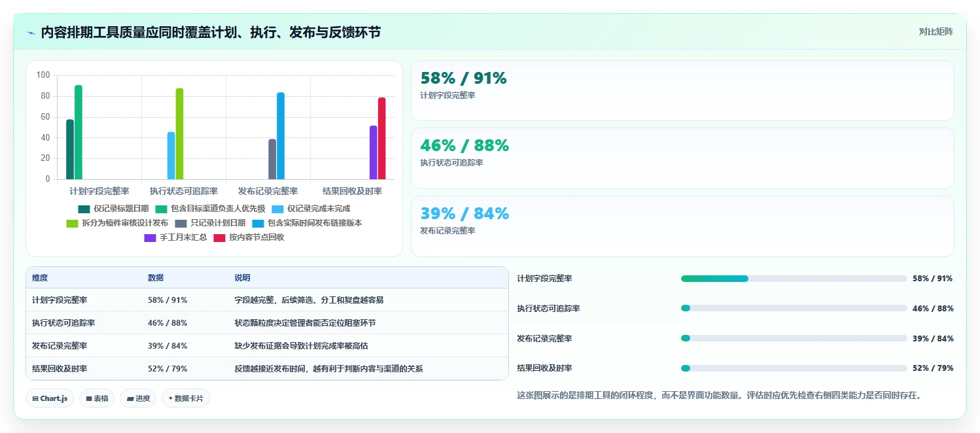Select the 计划字段完整率 table row name

click(x=60, y=300)
